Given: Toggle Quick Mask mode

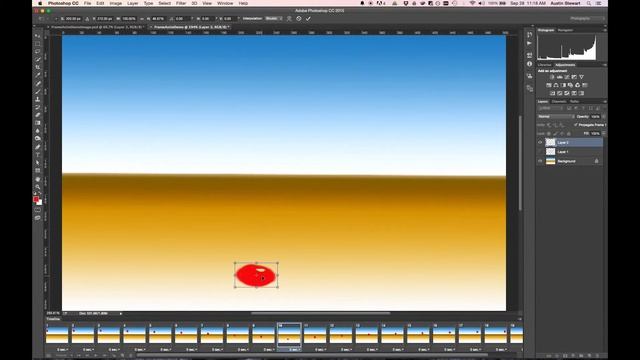Looking at the screenshot, I should coord(38,210).
